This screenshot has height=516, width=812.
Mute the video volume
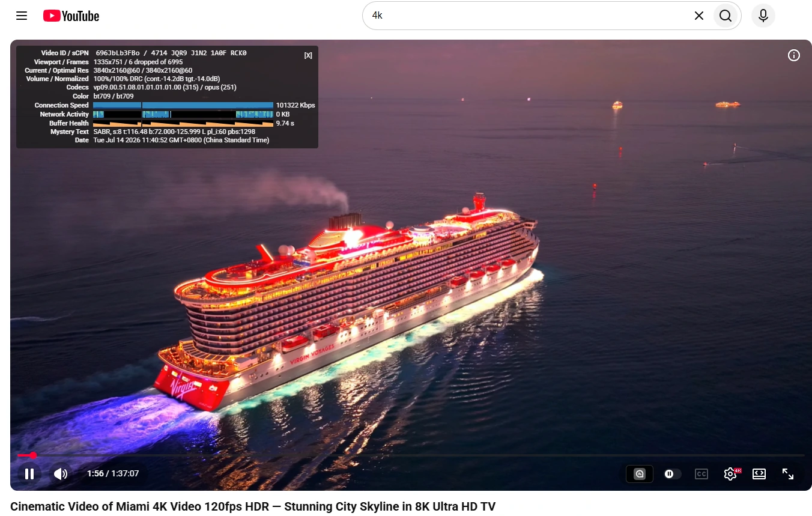61,474
